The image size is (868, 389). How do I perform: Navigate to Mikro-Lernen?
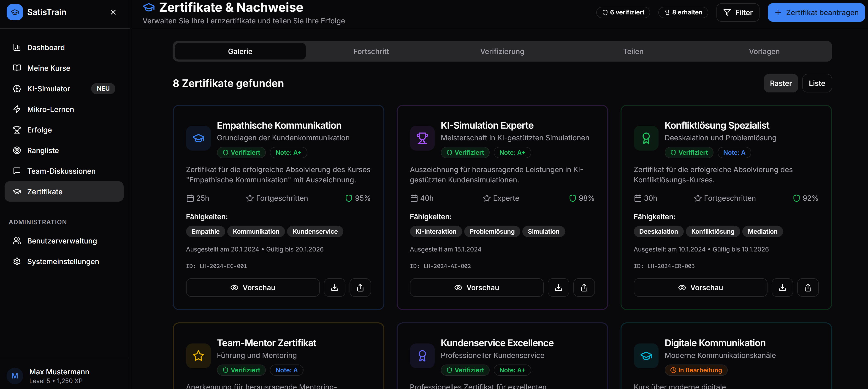pyautogui.click(x=64, y=109)
